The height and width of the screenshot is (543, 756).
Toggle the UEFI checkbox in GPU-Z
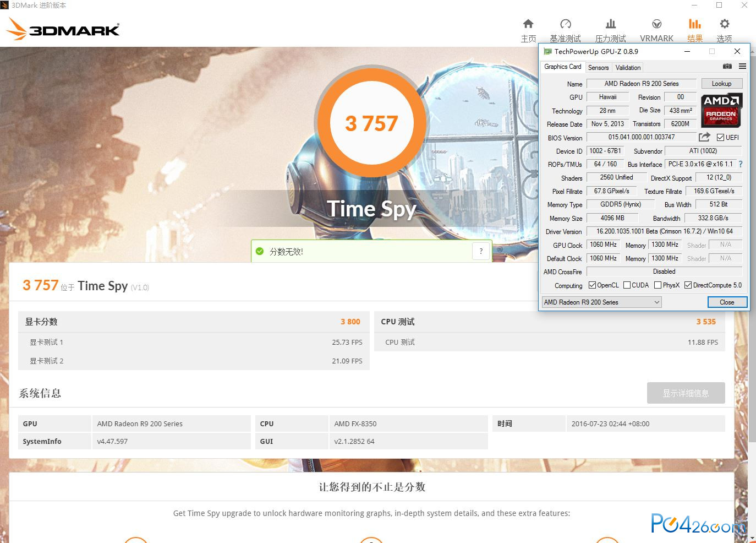[x=720, y=138]
